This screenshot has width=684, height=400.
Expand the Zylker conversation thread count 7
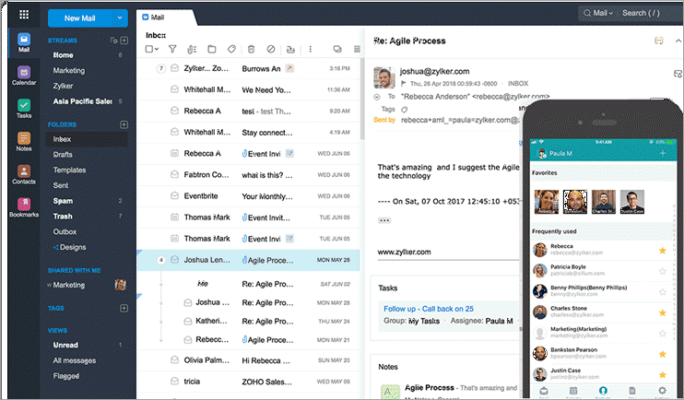[161, 68]
